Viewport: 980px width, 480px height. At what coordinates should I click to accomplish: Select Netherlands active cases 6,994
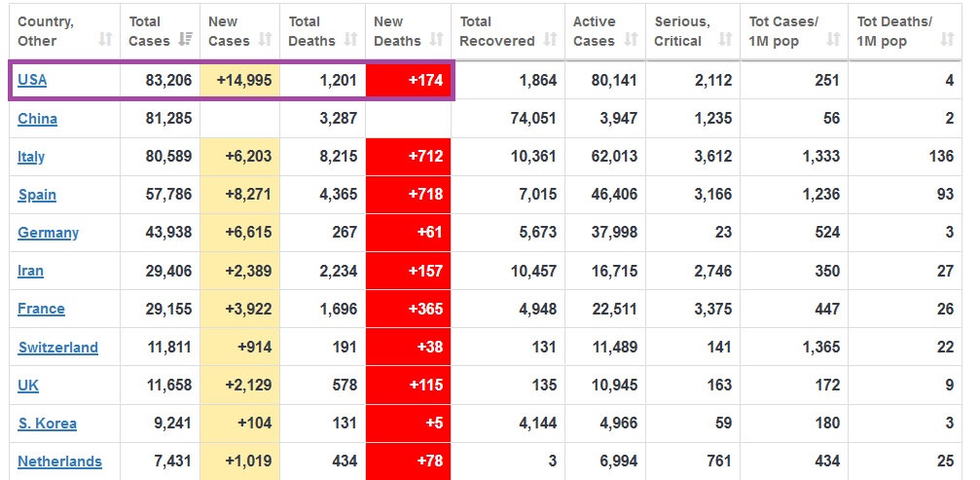click(x=619, y=462)
